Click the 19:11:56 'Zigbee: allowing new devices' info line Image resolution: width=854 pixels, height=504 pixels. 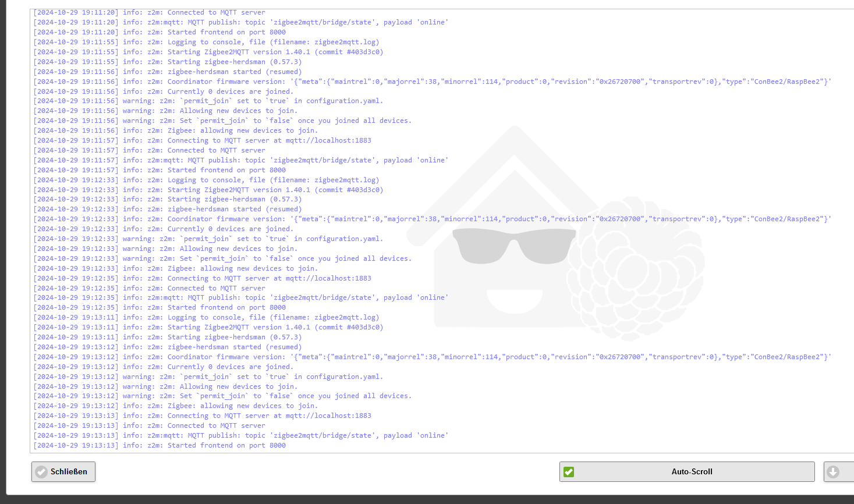point(176,130)
